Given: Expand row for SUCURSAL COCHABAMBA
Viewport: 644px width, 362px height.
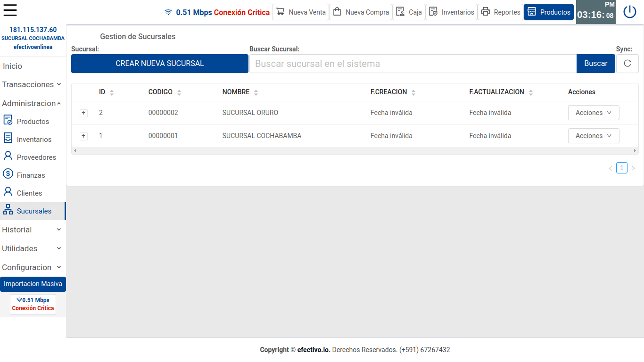Looking at the screenshot, I should [84, 136].
